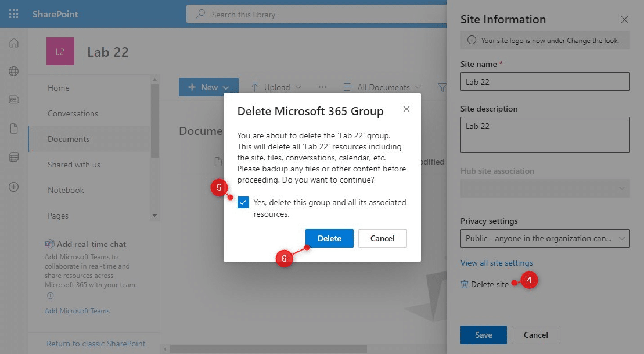
Task: Click the navigation scrollbar down arrow
Action: (154, 216)
